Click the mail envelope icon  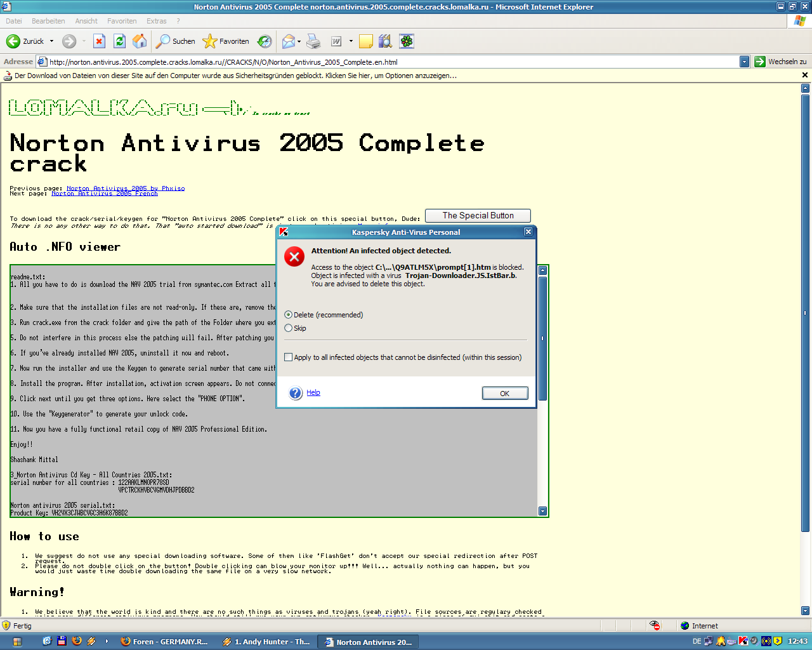289,41
